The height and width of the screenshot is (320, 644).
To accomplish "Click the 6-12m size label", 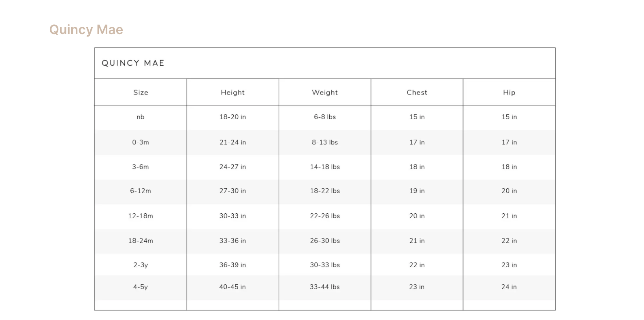I will coord(141,191).
